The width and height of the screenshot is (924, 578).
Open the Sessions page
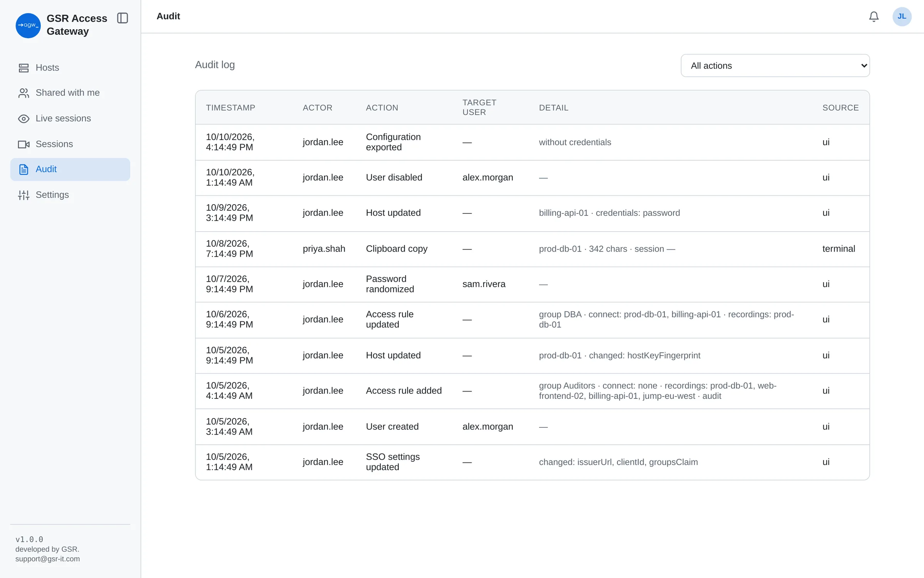pos(70,144)
